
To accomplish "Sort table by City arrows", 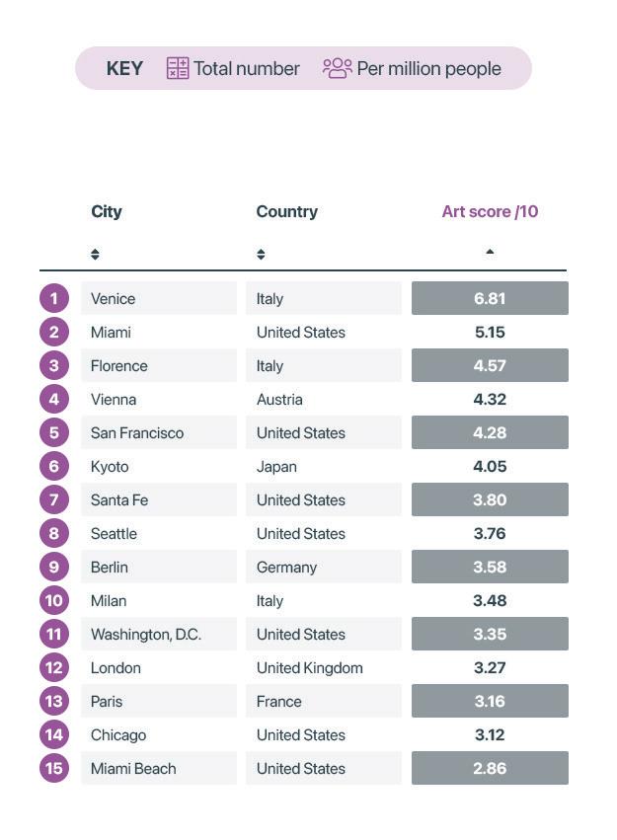I will pos(95,255).
